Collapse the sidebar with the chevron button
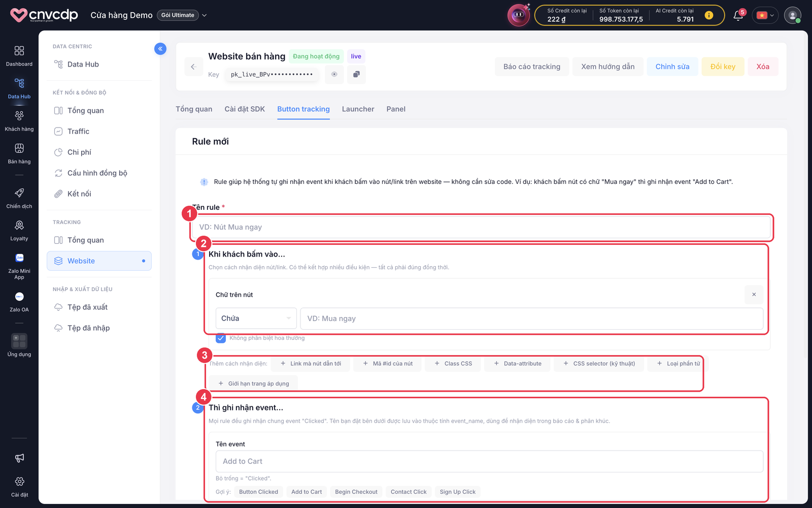 pos(160,49)
